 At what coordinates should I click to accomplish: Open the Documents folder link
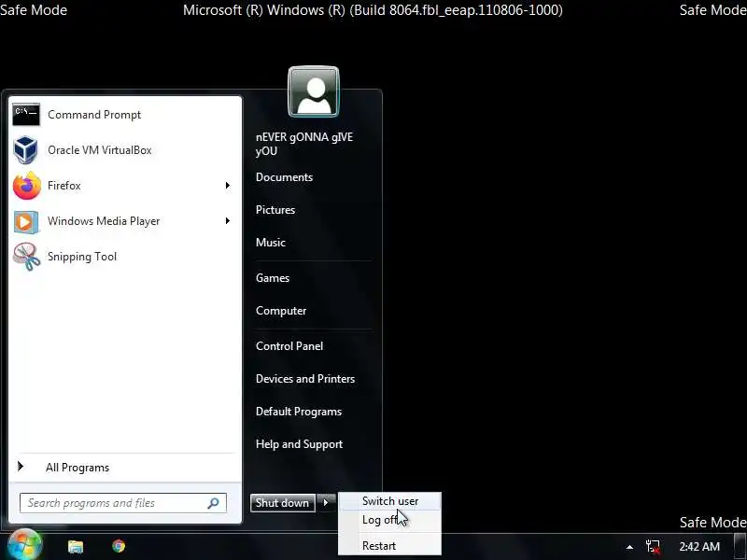[285, 177]
